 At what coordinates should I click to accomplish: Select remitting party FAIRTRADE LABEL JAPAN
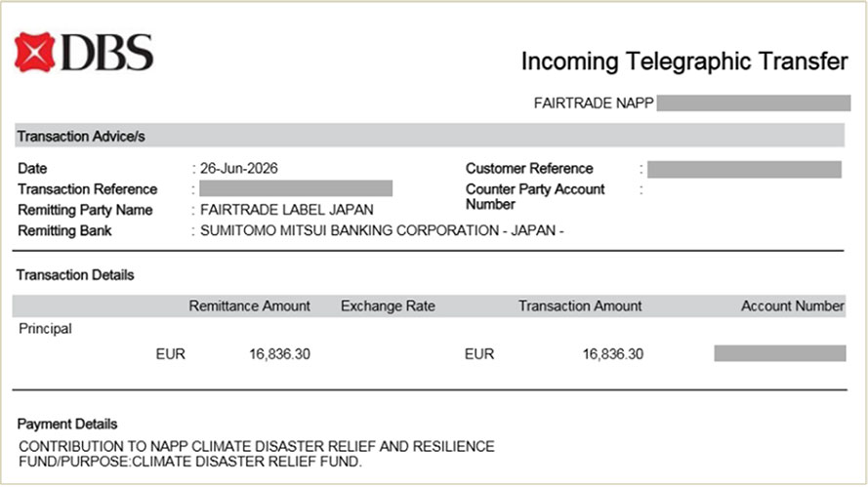[287, 210]
